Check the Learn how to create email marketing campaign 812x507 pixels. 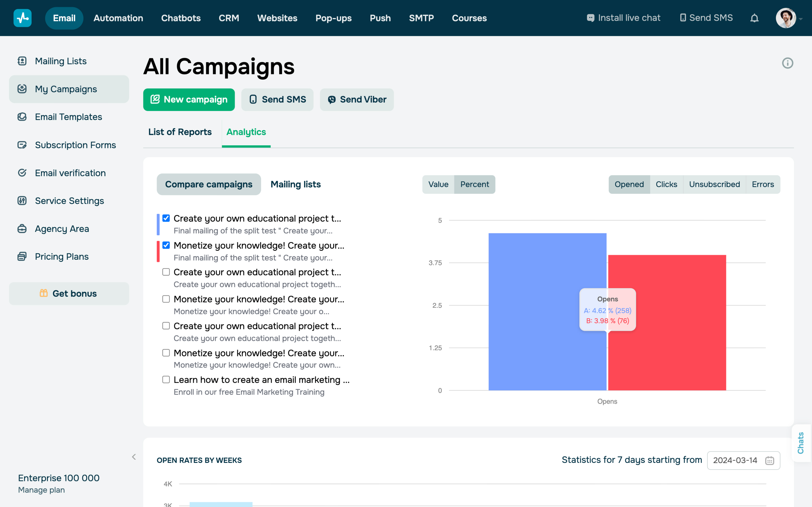click(166, 380)
